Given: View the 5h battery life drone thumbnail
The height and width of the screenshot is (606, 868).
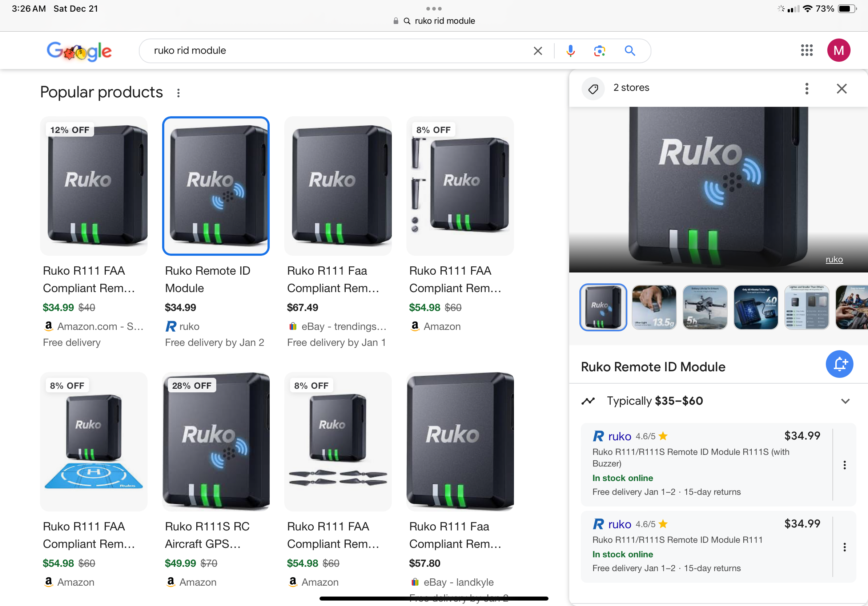Looking at the screenshot, I should (705, 307).
